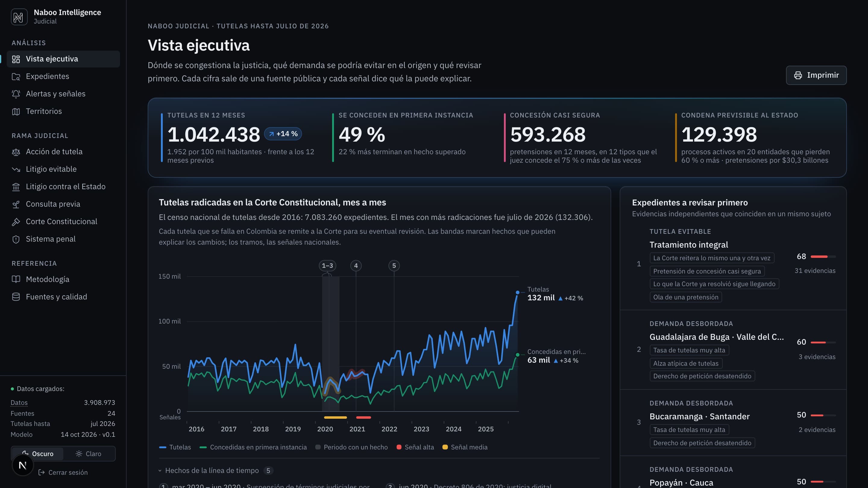Open the Expedientes menu item
The height and width of the screenshot is (488, 868).
63,77
